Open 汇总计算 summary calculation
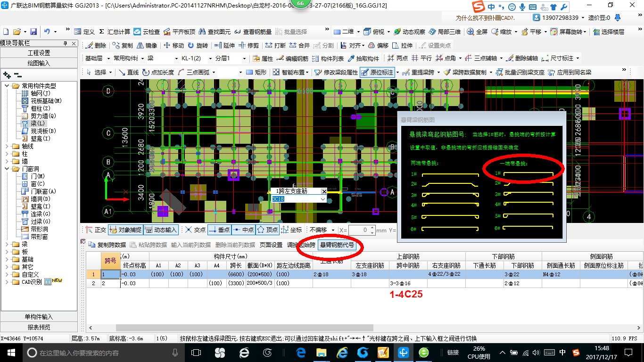Image resolution: width=644 pixels, height=362 pixels. pos(115,32)
